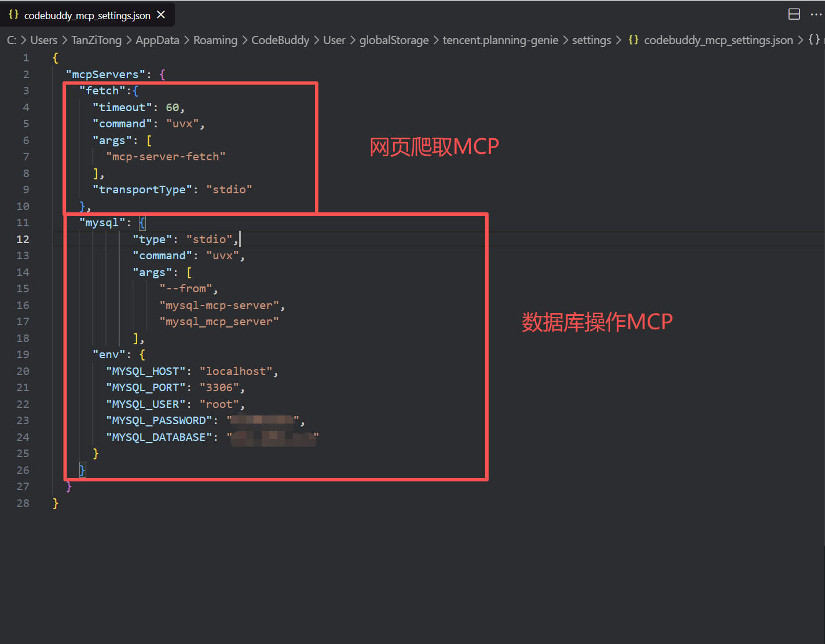Open the globalStorage breadcrumb segment
The image size is (825, 644).
(394, 40)
